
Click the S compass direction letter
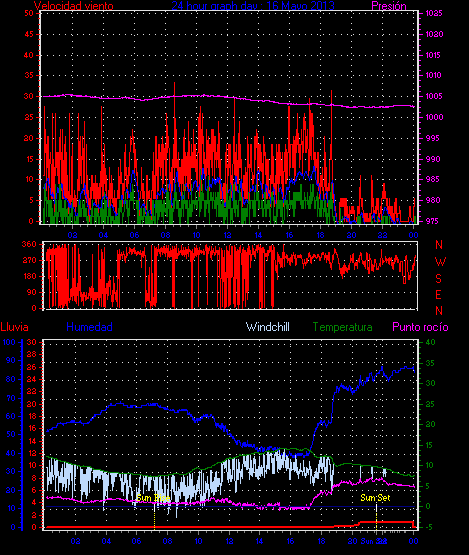[439, 279]
